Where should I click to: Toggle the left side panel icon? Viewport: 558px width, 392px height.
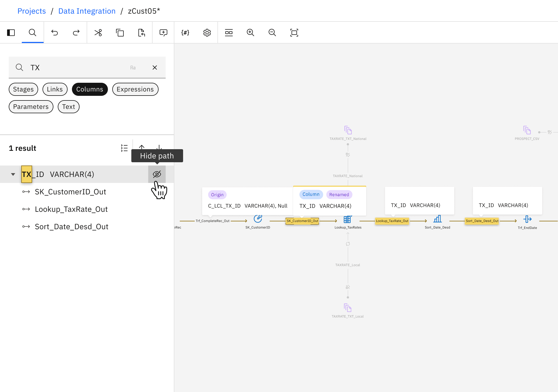(x=11, y=33)
